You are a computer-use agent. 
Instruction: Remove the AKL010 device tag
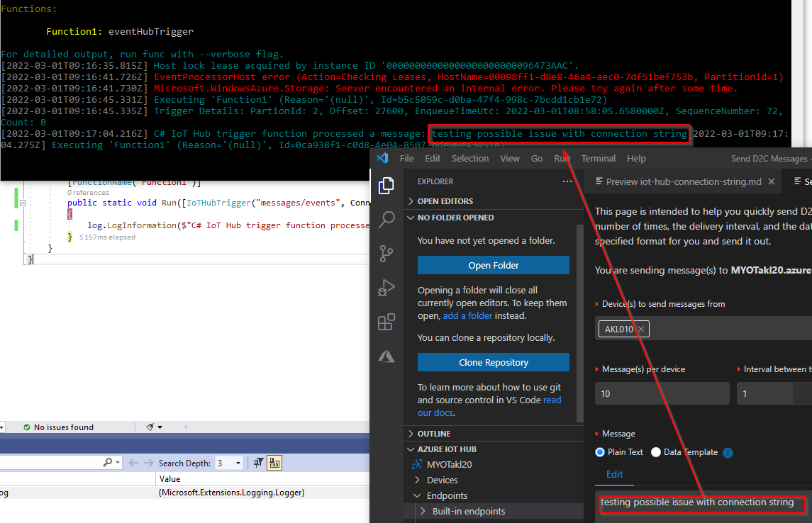click(x=641, y=329)
